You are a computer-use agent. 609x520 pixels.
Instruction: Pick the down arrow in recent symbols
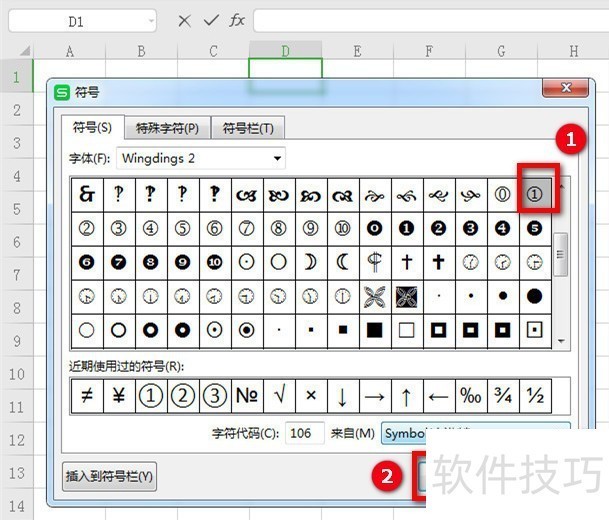[343, 396]
